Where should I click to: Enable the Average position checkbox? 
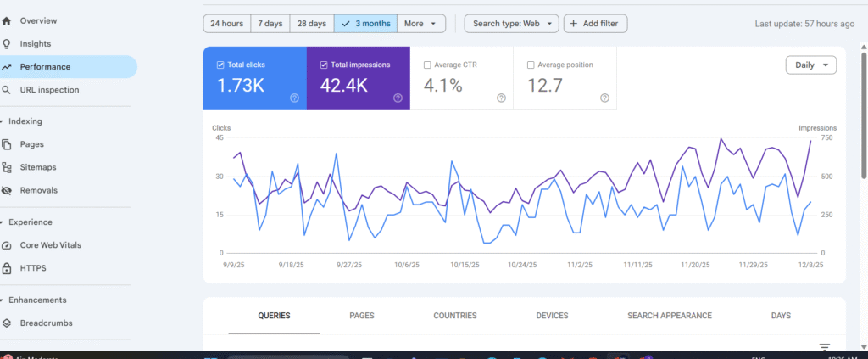coord(531,65)
